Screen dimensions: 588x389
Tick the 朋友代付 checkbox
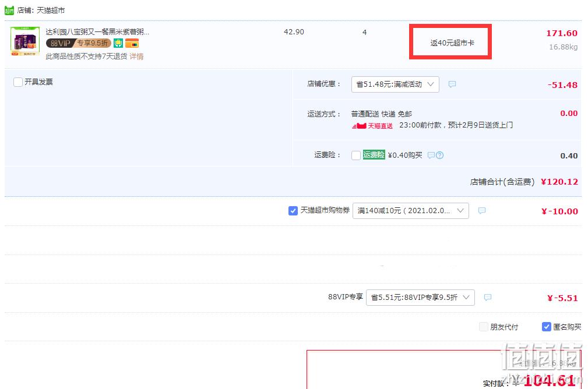click(484, 327)
